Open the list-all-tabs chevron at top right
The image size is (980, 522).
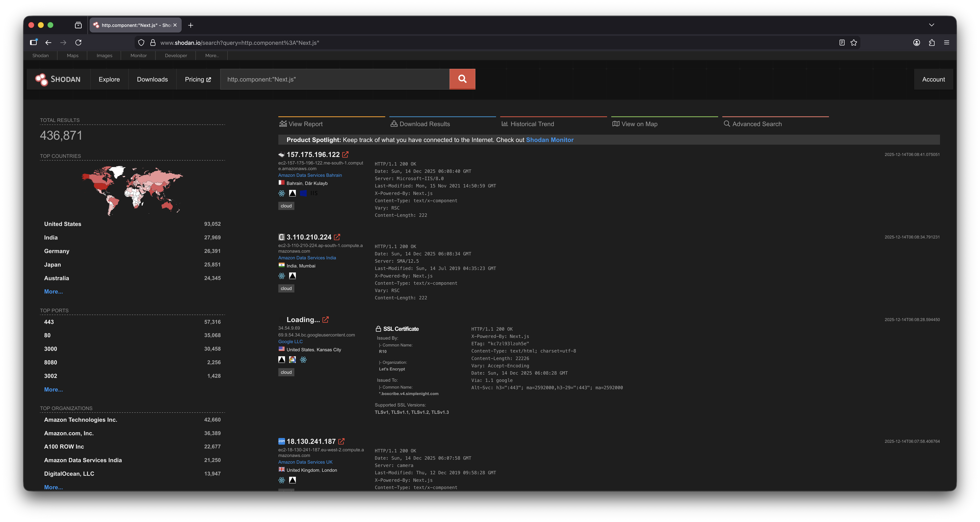coord(932,25)
